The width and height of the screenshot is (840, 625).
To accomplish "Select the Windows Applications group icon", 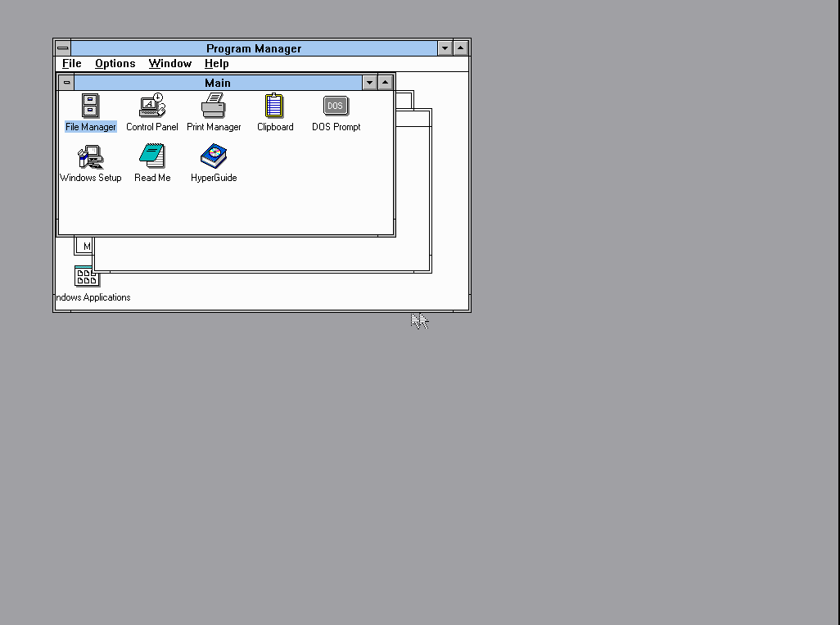I will (86, 276).
